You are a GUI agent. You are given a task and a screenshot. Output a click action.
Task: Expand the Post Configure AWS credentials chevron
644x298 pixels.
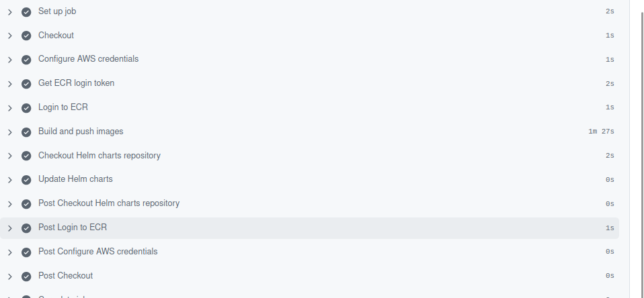pyautogui.click(x=10, y=252)
